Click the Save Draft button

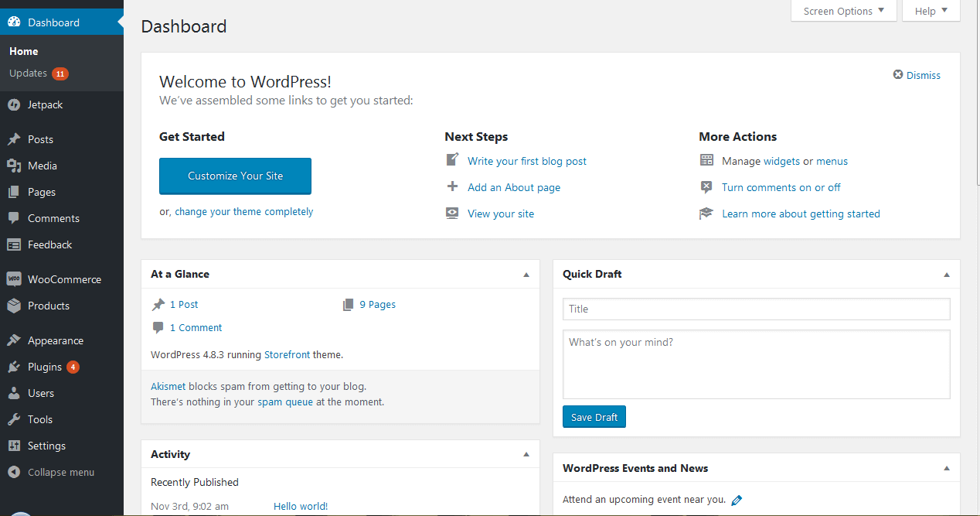[x=594, y=417]
